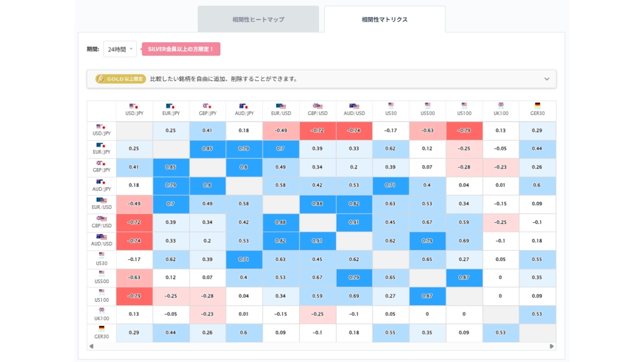Click the 0.85 cell in EUR/JPY row
The width and height of the screenshot is (644, 362).
207,149
